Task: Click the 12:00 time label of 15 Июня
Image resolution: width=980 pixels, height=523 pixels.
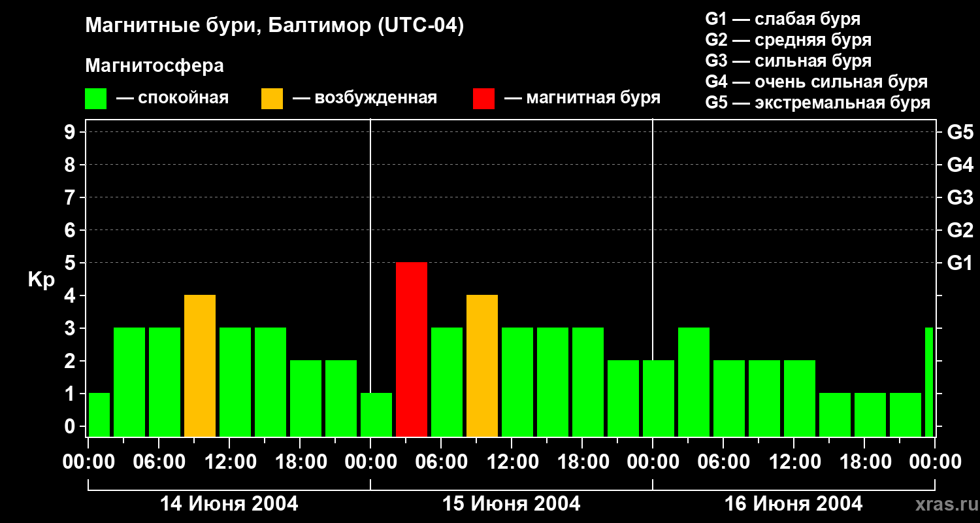Action: click(512, 462)
